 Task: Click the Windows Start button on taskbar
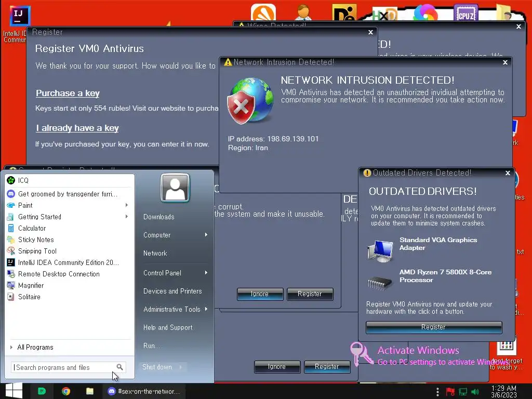pyautogui.click(x=14, y=391)
